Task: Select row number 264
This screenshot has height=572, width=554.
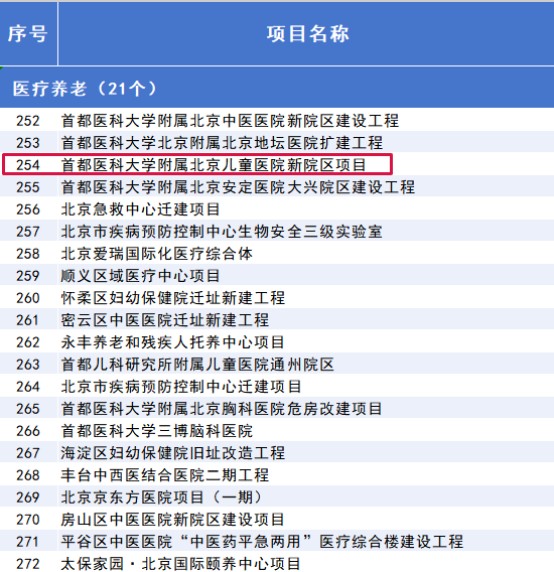Action: click(x=28, y=387)
